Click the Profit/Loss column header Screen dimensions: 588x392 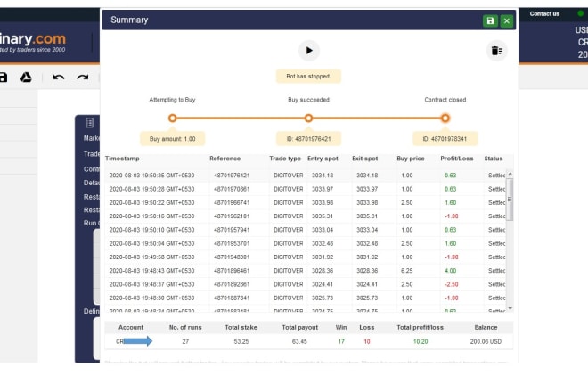[x=457, y=159]
